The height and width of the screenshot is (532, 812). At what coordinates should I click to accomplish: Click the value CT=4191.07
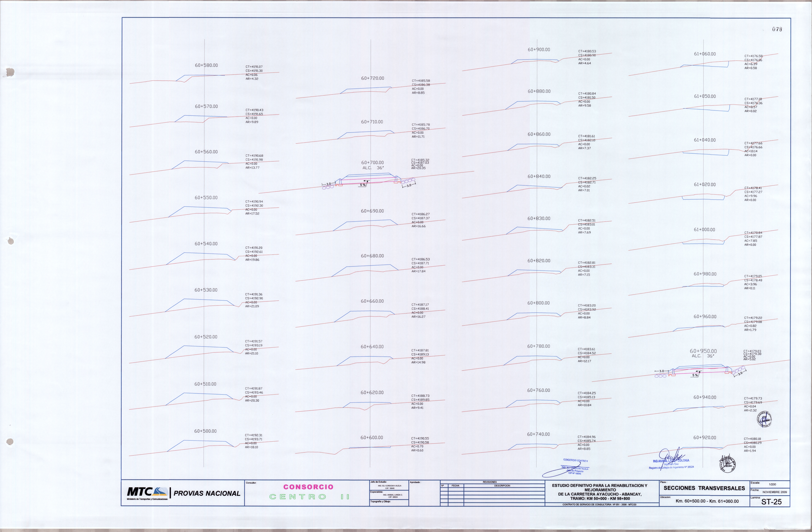(254, 67)
